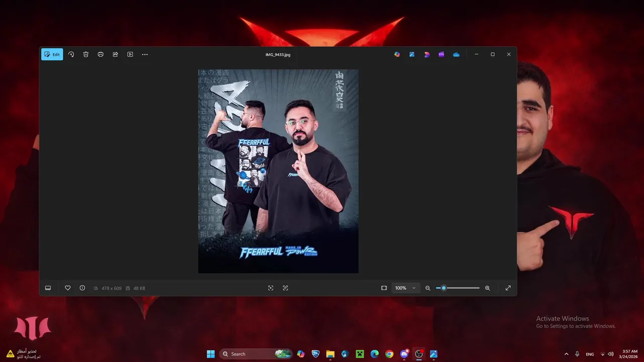Click the displayed FFEARFFUL photo
This screenshot has height=362, width=644.
278,171
